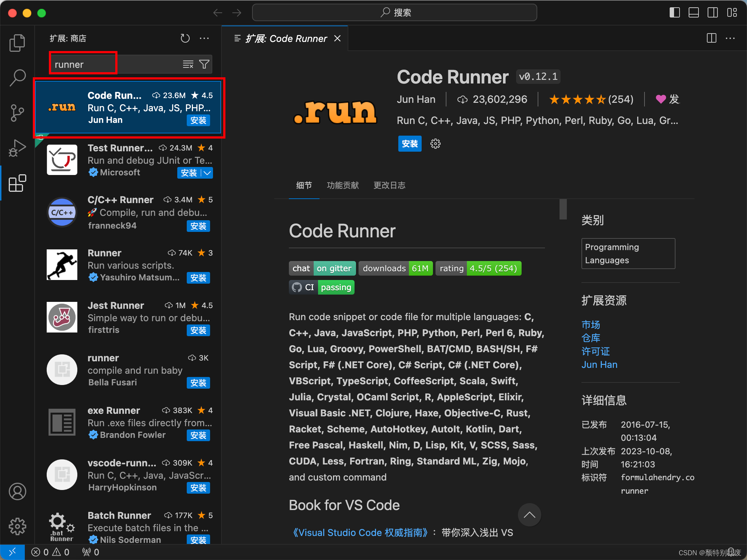
Task: Open the Visual Studio Code 权威指南 link
Action: click(361, 533)
